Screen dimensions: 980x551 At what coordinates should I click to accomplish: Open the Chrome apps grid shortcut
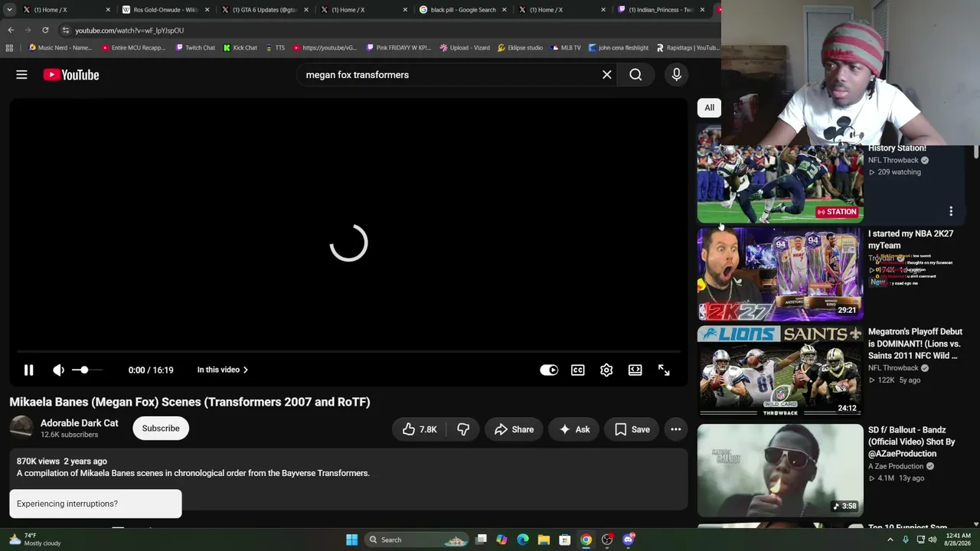click(x=9, y=47)
